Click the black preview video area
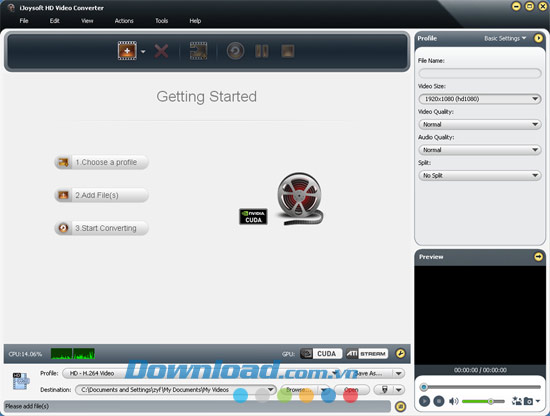Image resolution: width=550 pixels, height=416 pixels. pos(479,315)
